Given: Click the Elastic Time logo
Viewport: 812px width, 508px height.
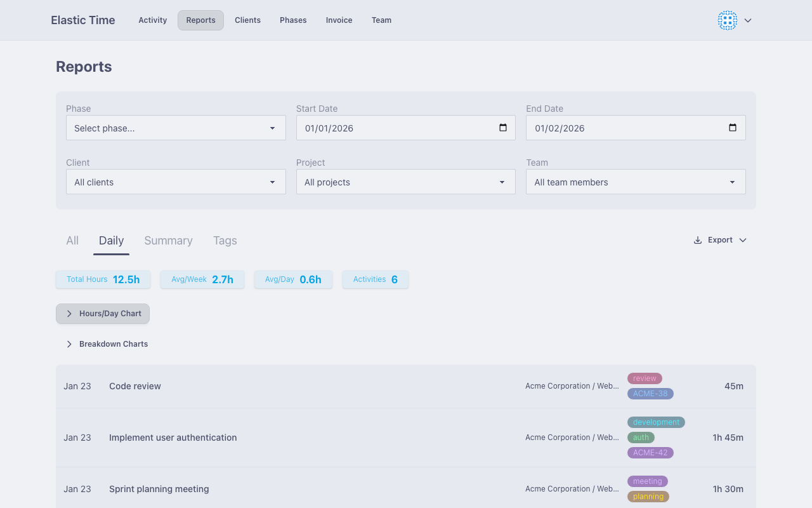Looking at the screenshot, I should (82, 20).
